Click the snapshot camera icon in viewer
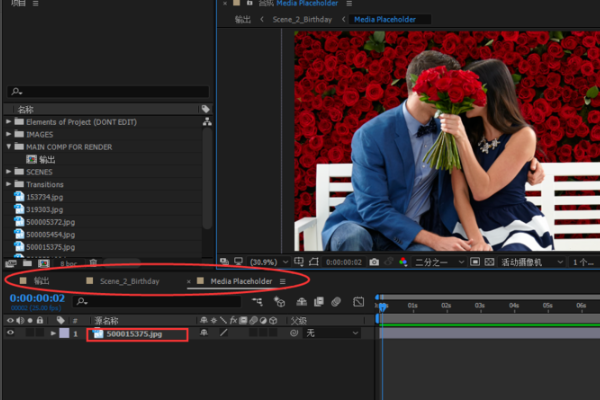This screenshot has width=600, height=400. 373,261
